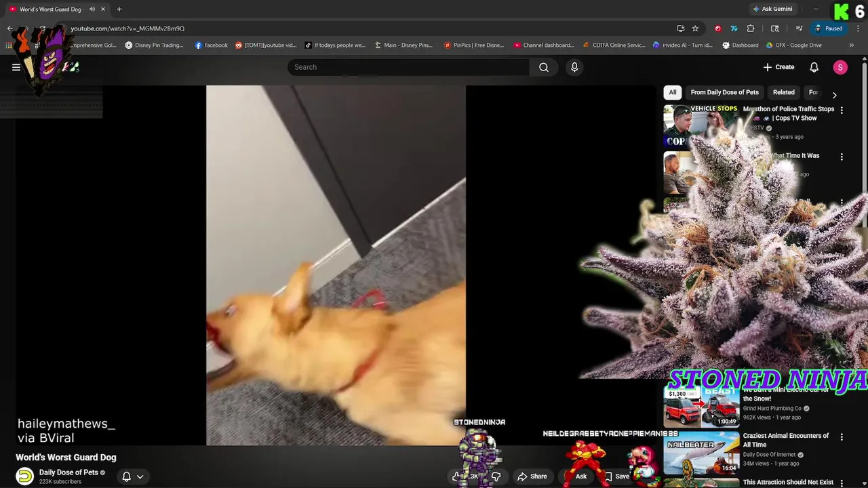Open the red circular extension icon

tap(718, 28)
